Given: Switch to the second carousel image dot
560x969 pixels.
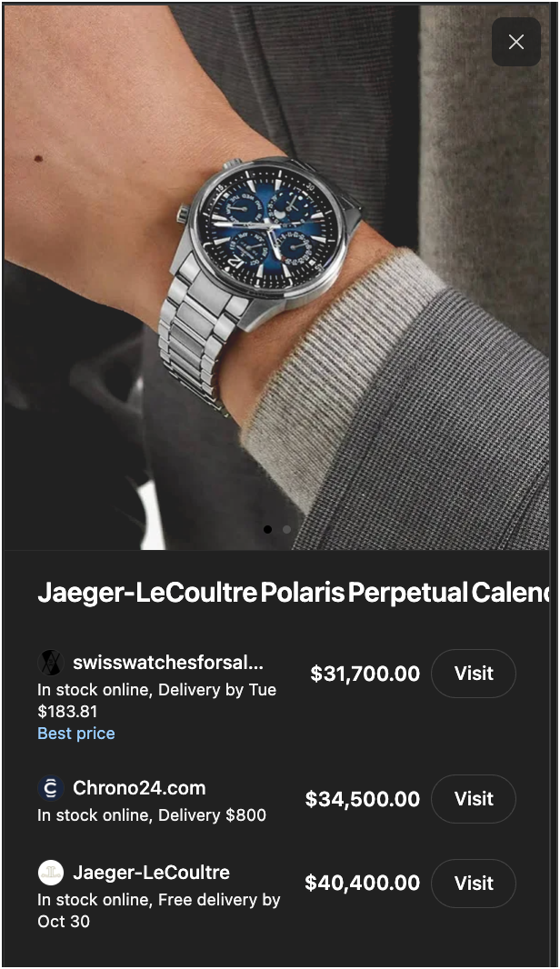Looking at the screenshot, I should [x=286, y=529].
